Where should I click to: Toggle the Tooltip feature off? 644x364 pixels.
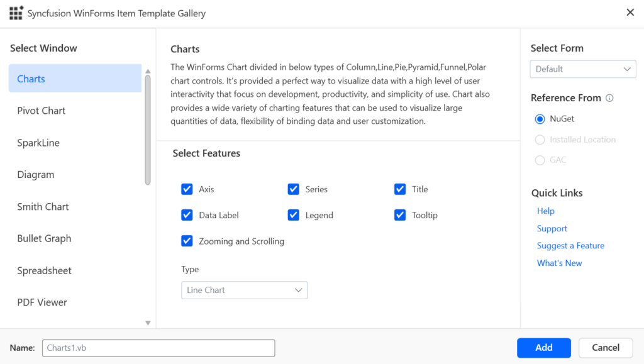pos(400,214)
